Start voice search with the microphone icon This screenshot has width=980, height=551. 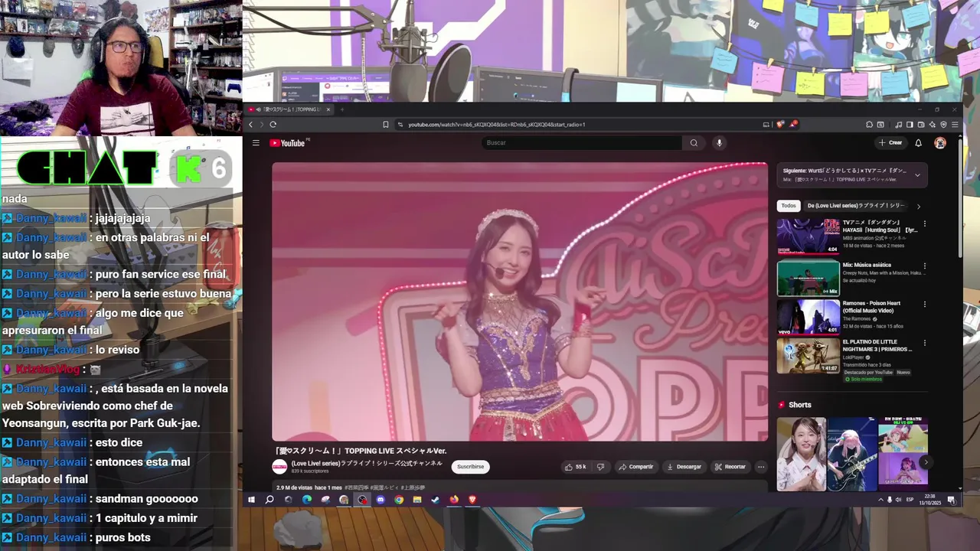tap(719, 143)
